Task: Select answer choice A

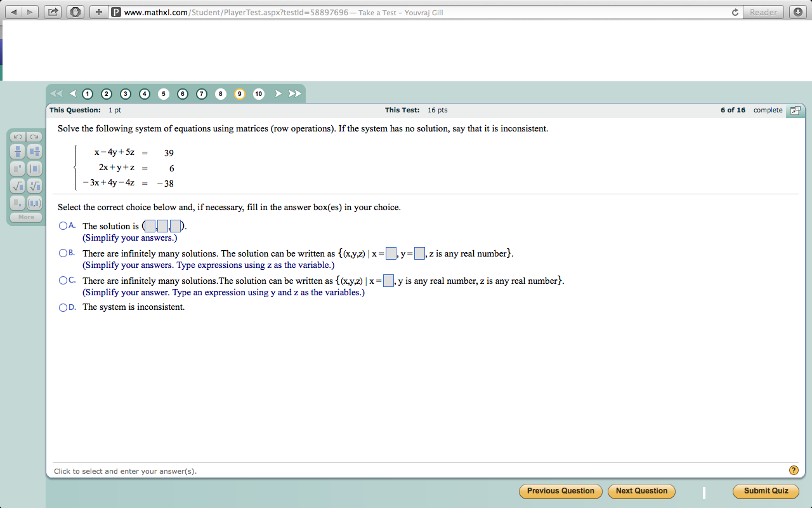Action: 63,225
